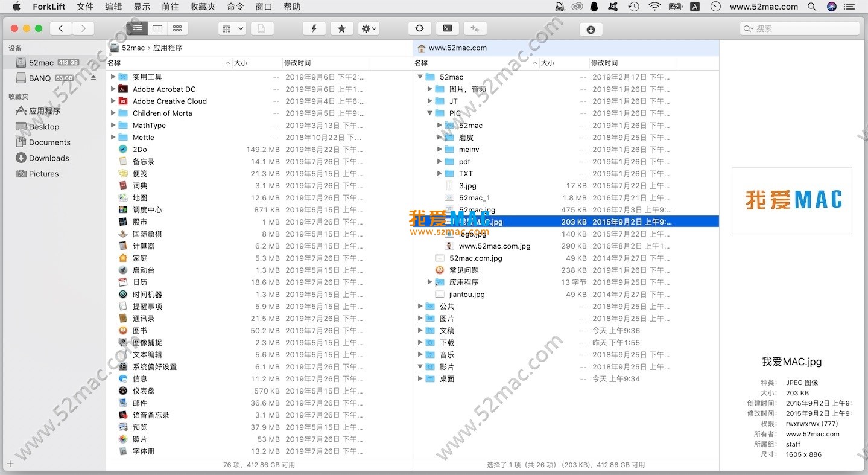Open the ForkLift application menu

coord(48,7)
